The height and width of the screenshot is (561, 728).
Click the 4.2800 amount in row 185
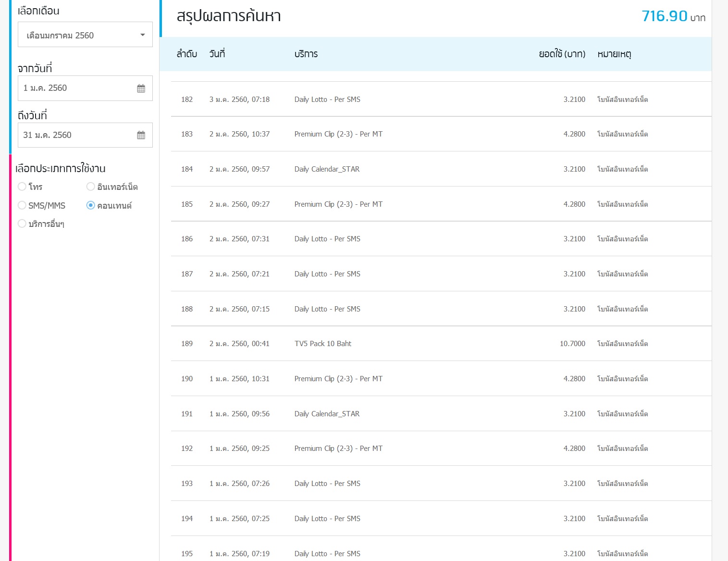pyautogui.click(x=574, y=204)
